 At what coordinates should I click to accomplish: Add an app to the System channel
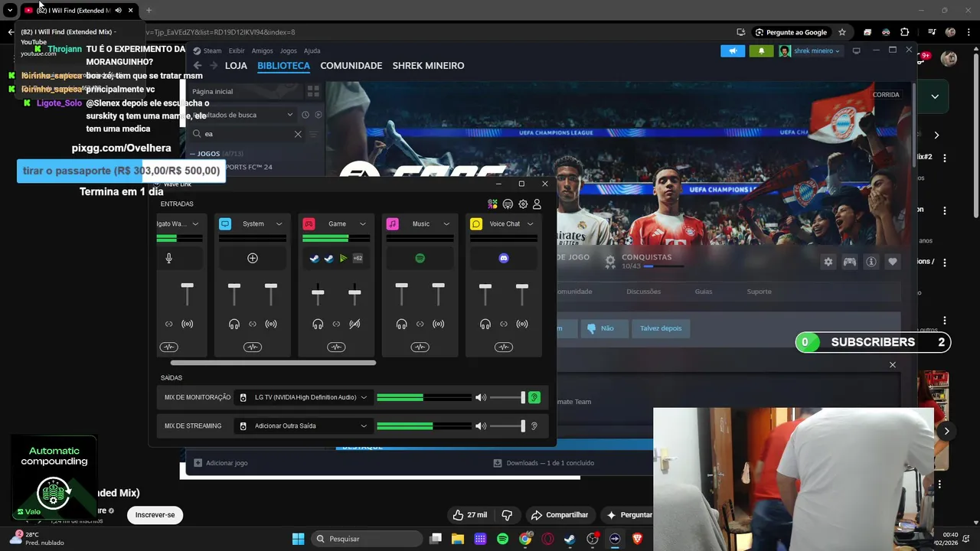pos(253,259)
